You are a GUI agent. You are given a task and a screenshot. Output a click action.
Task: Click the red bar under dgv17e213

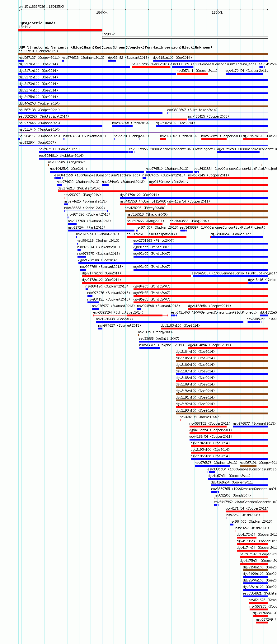[163, 191]
